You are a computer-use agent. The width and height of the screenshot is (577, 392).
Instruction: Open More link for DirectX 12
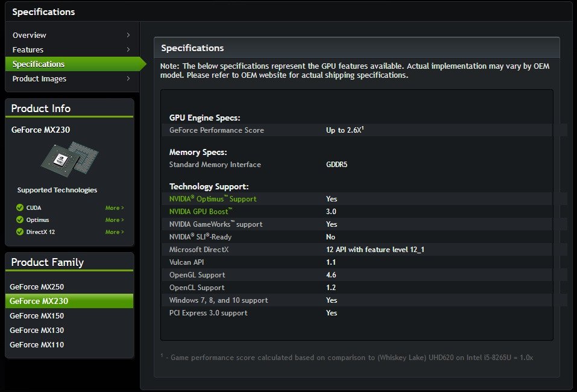115,232
